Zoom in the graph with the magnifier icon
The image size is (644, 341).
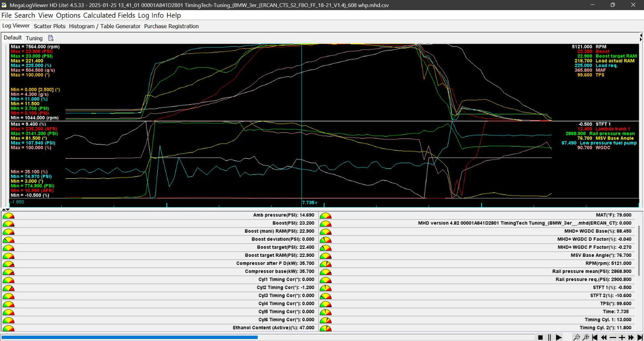[x=586, y=337]
